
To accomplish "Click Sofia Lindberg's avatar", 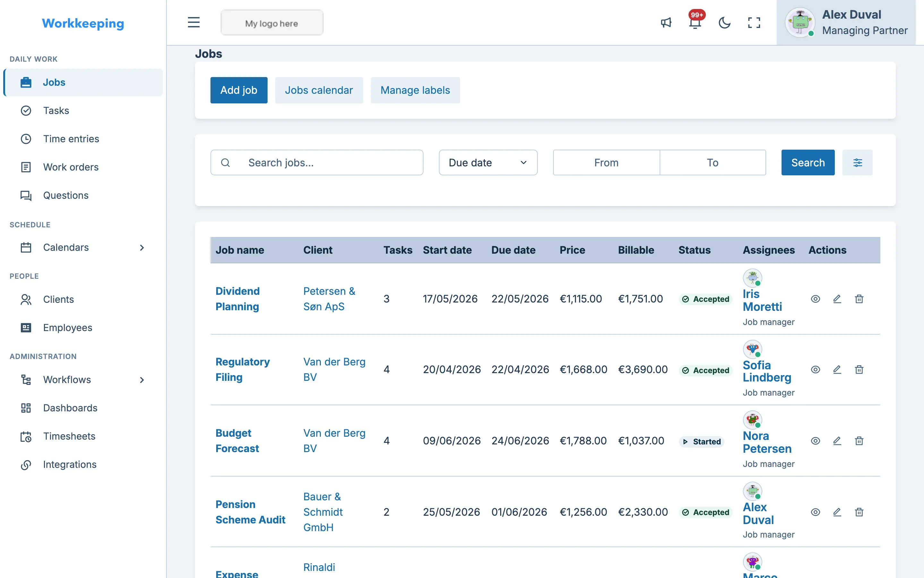I will pos(752,349).
